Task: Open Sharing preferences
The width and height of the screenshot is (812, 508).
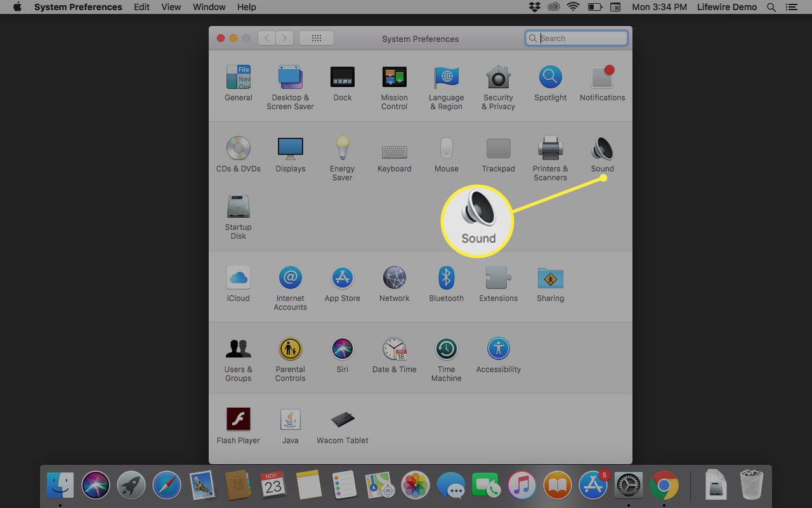Action: [x=551, y=284]
